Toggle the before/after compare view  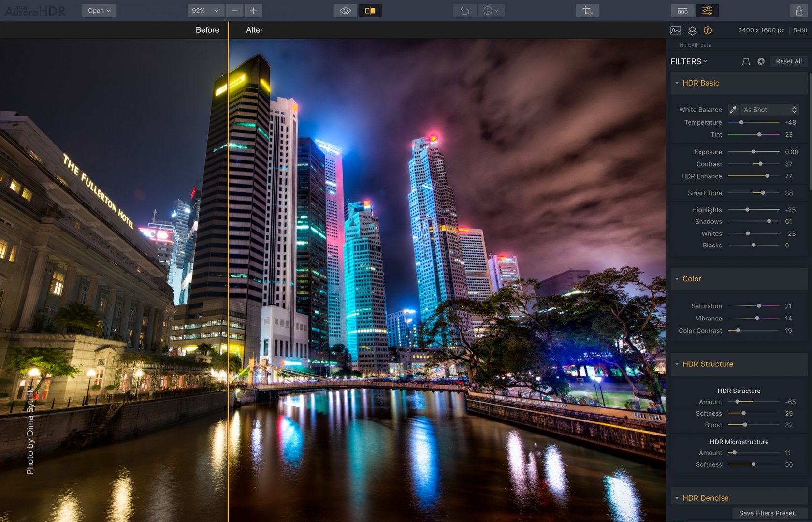(x=370, y=11)
